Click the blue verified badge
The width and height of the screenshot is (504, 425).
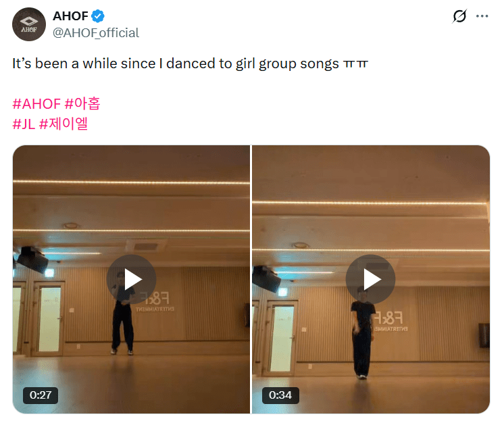pos(98,16)
